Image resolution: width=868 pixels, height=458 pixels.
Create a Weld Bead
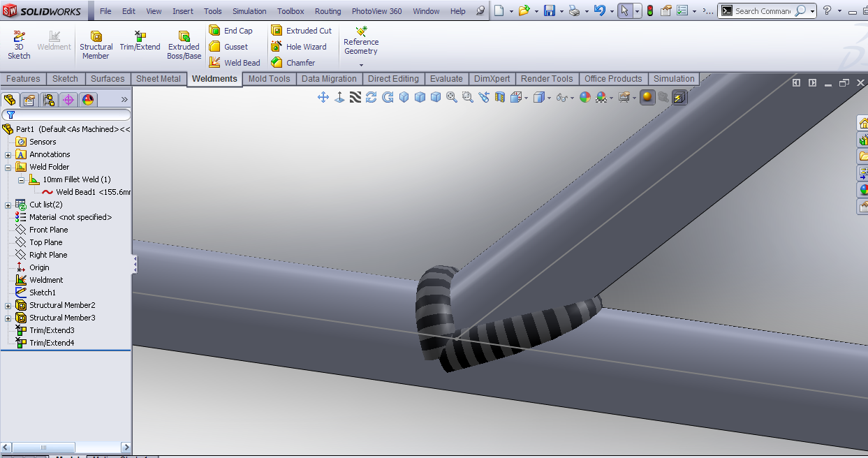coord(235,63)
